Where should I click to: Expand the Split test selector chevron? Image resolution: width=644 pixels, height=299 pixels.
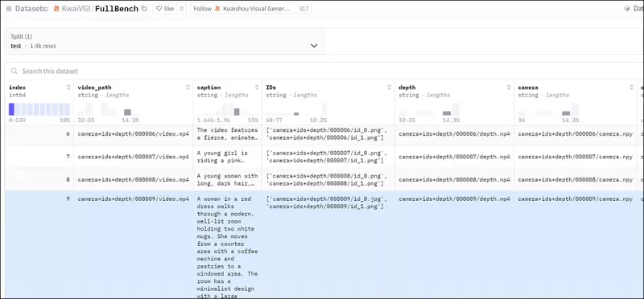click(314, 46)
